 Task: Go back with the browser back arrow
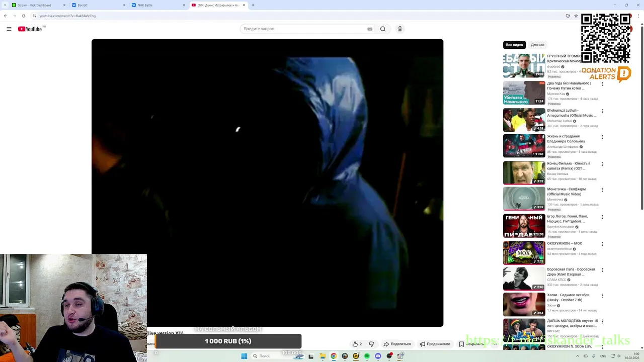(x=6, y=16)
